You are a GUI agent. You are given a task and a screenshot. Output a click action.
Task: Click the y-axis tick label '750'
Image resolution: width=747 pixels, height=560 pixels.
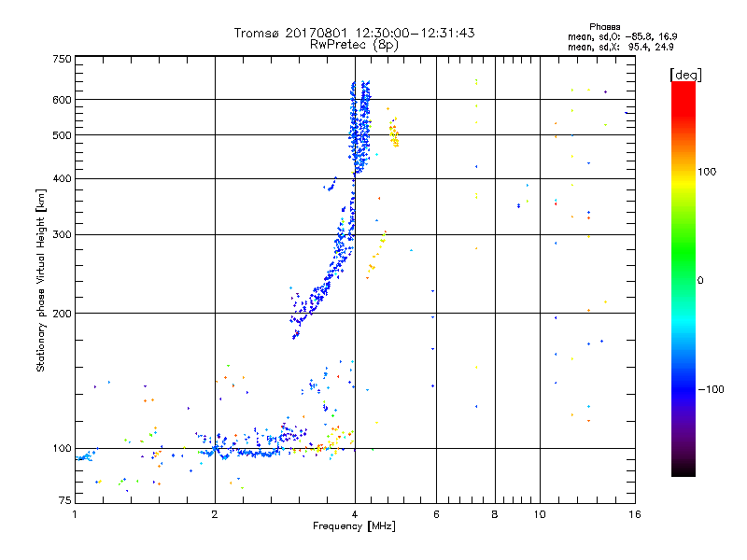point(62,59)
